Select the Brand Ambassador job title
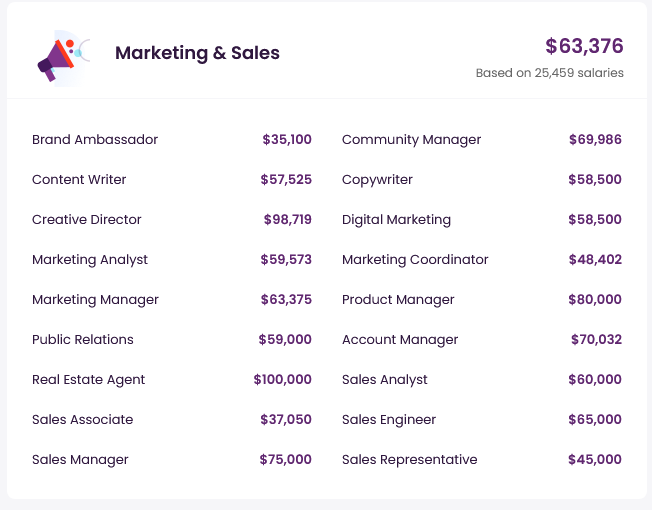Viewport: 652px width, 510px height. [x=95, y=140]
